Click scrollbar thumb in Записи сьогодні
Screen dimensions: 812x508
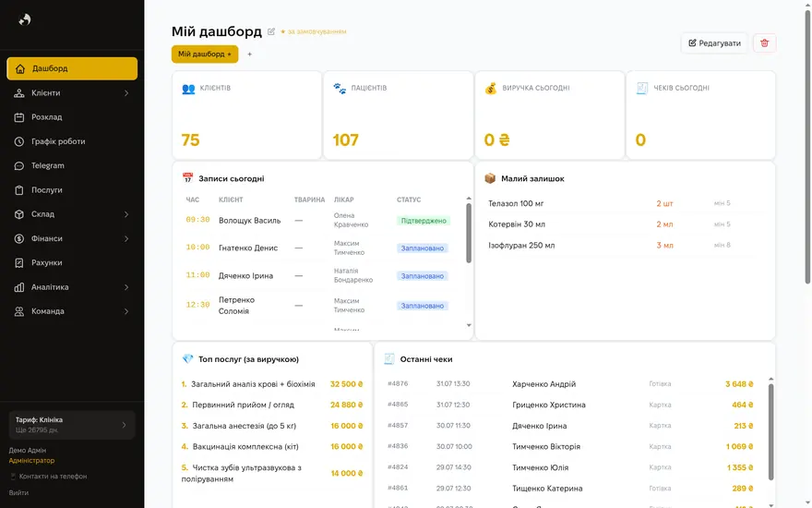coord(469,234)
